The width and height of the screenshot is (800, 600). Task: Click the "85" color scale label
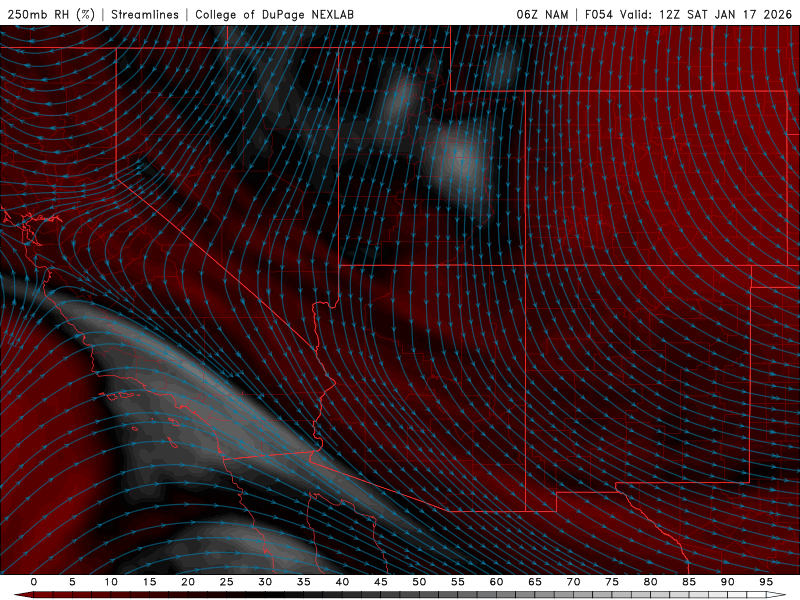[x=689, y=582]
